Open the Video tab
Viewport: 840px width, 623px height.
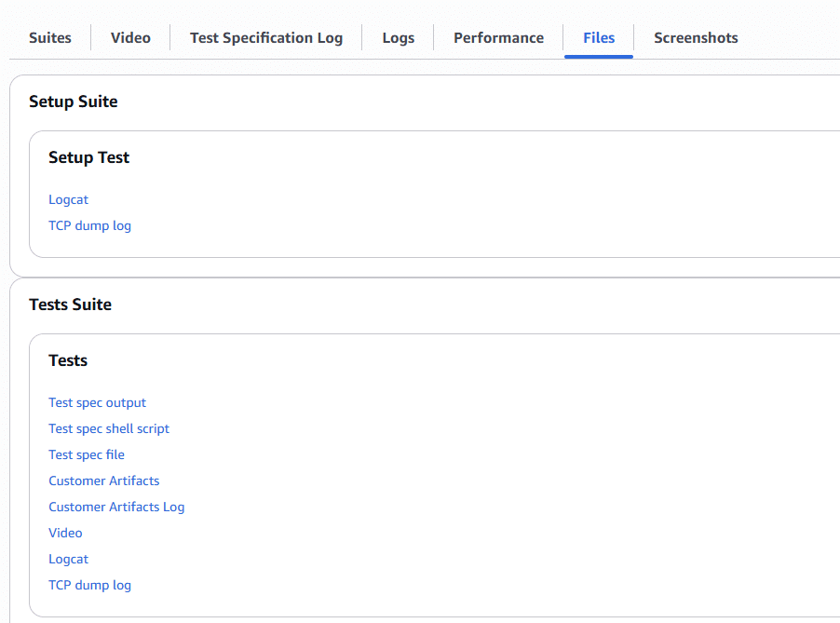point(130,38)
